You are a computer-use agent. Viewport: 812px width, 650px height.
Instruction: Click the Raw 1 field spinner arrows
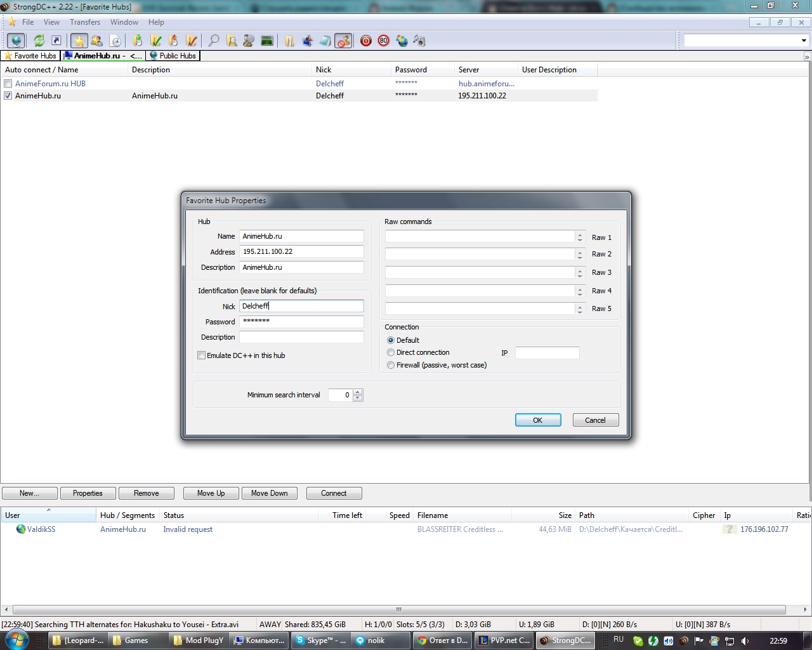580,236
